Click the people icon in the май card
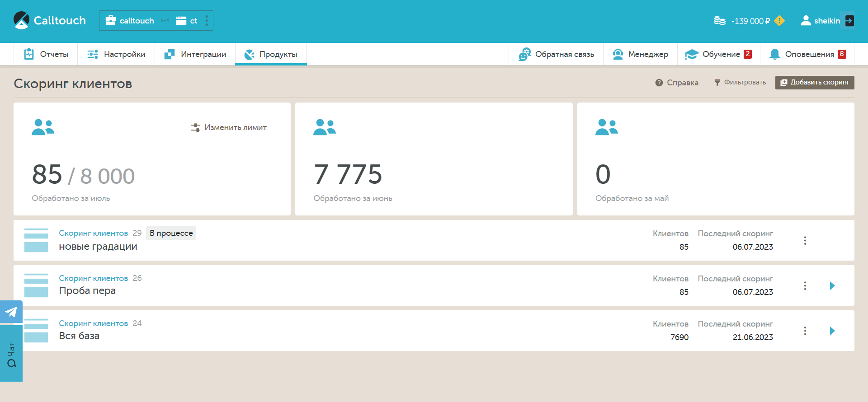Screen dimensions: 868x402 607,127
